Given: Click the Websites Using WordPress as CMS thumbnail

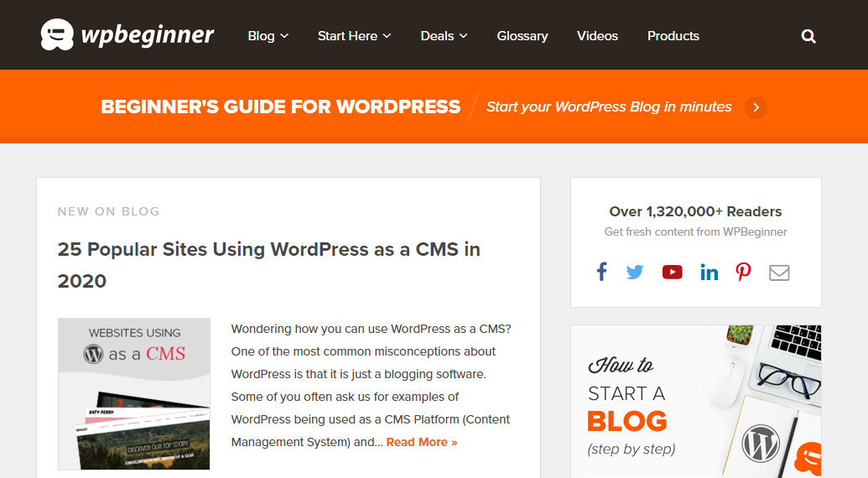Looking at the screenshot, I should [x=134, y=393].
